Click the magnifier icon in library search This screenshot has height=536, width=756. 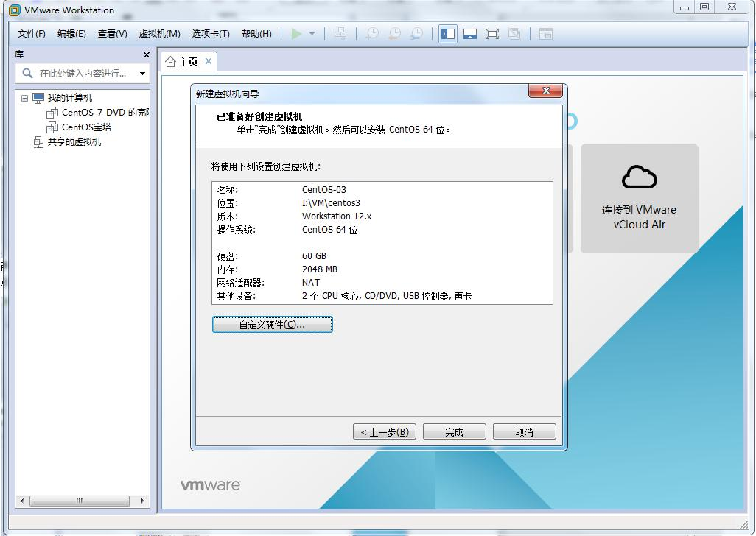27,73
